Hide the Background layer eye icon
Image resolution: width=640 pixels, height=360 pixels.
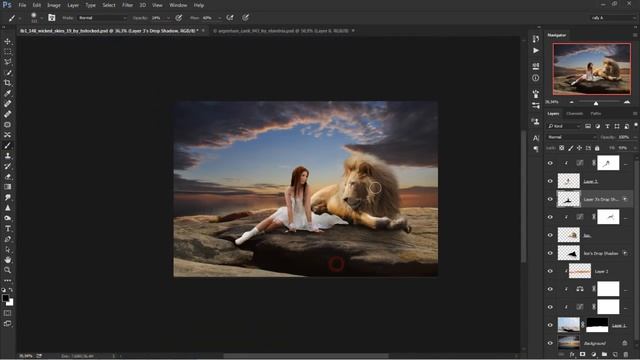(550, 343)
